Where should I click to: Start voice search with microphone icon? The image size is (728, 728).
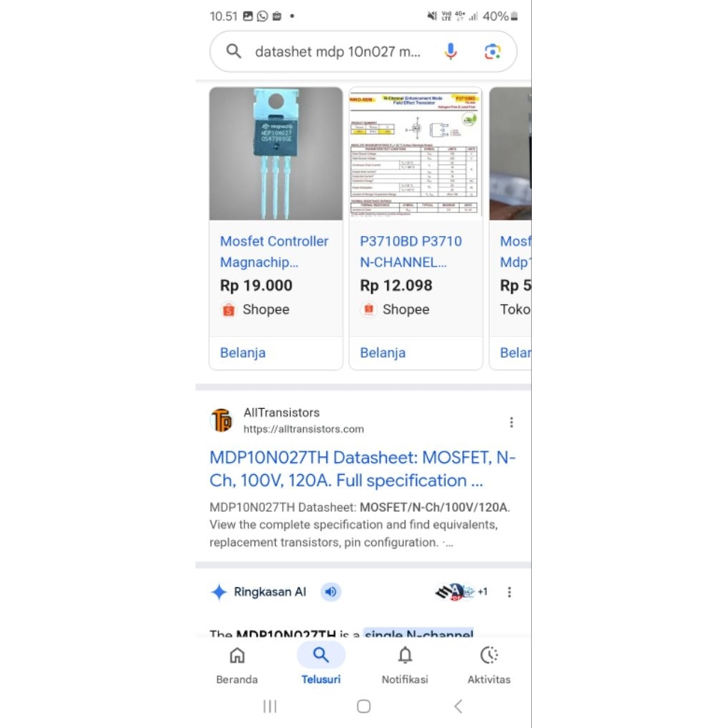(450, 51)
